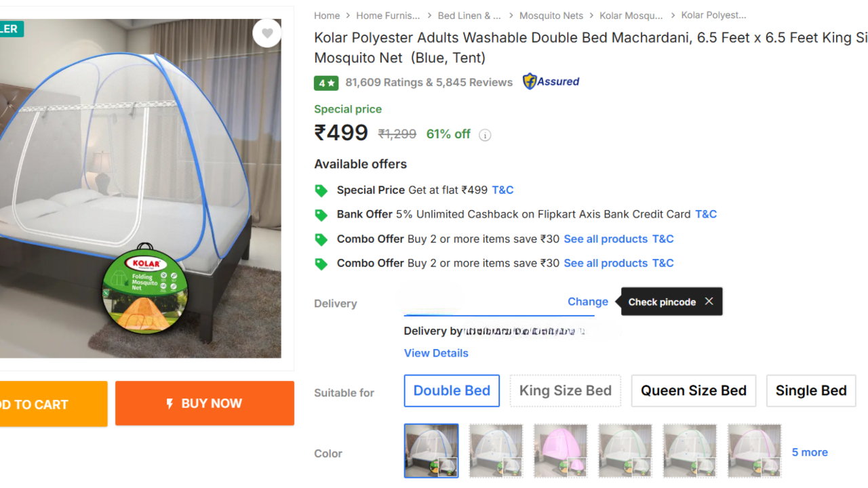Close the Check pincode tooltip
This screenshot has height=488, width=868.
coord(709,302)
